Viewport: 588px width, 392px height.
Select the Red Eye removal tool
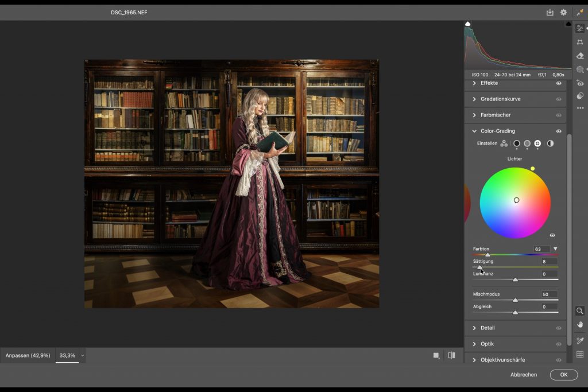coord(580,83)
